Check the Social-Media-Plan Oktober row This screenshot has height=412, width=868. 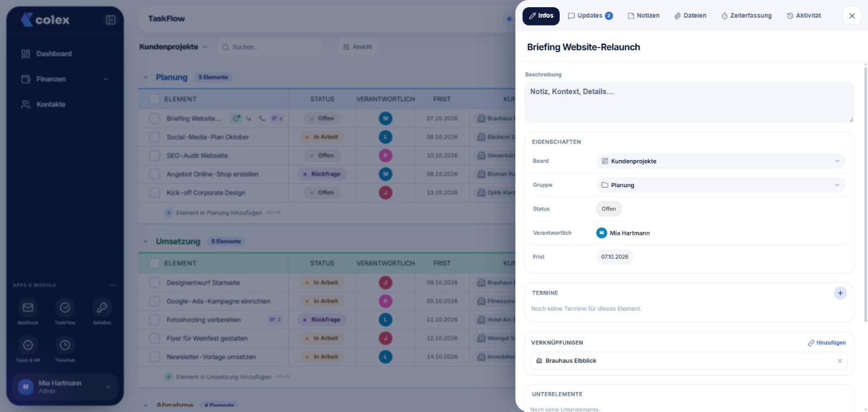154,137
